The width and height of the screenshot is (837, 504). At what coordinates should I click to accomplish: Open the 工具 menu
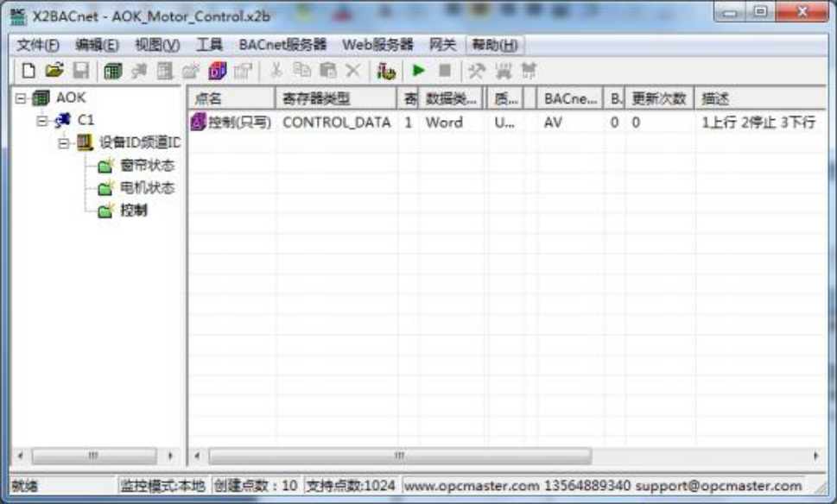tap(209, 45)
